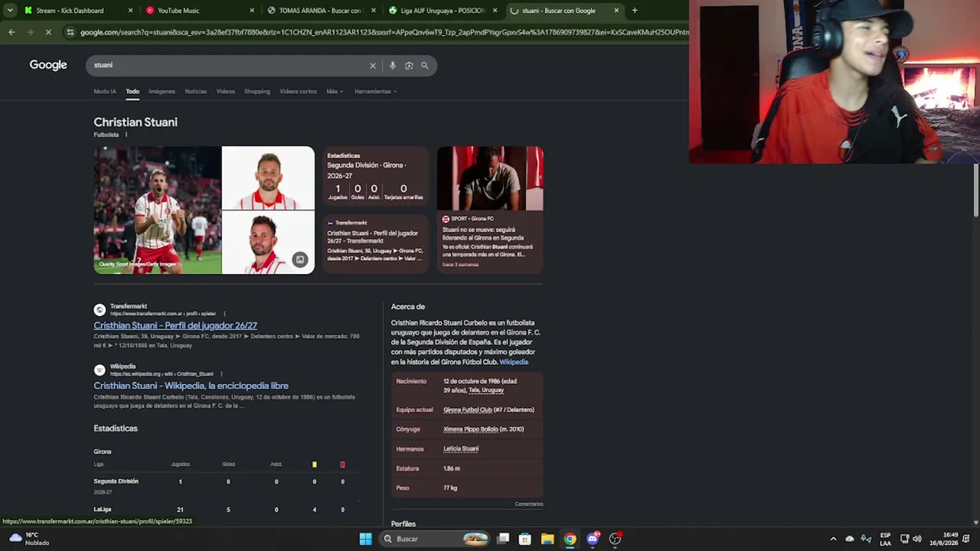Open site information next to the URL
This screenshot has width=980, height=551.
click(x=70, y=32)
